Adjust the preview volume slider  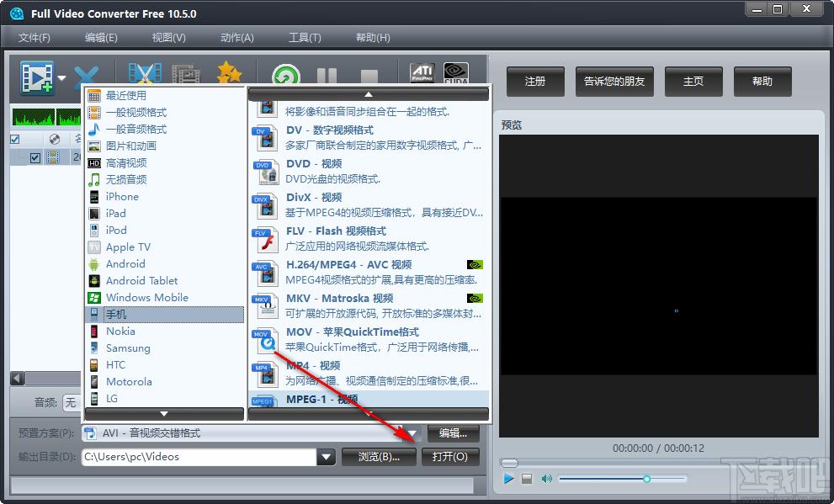tap(622, 479)
